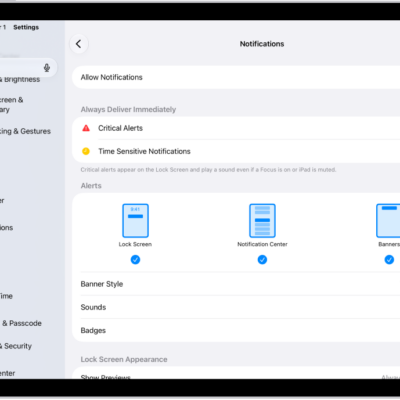This screenshot has height=400, width=400.
Task: Click the 'Settings' title at top left
Action: tap(26, 27)
